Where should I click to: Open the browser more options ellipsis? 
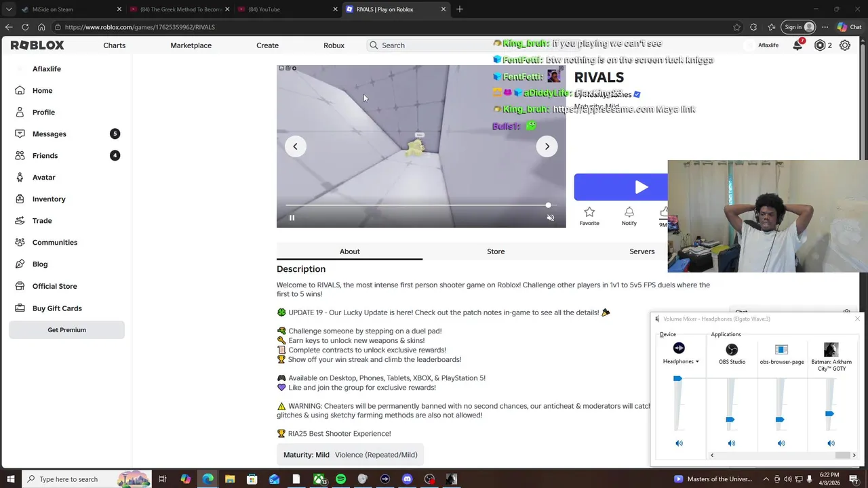825,27
